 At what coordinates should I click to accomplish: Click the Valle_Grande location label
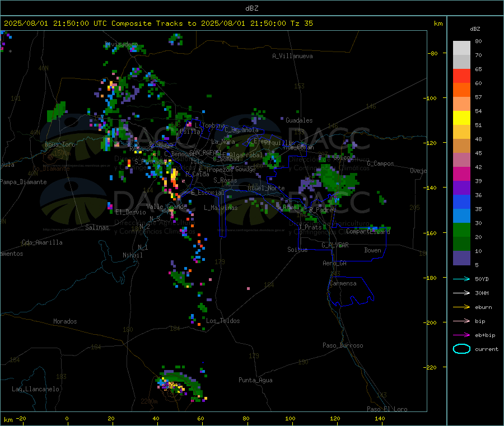166,207
